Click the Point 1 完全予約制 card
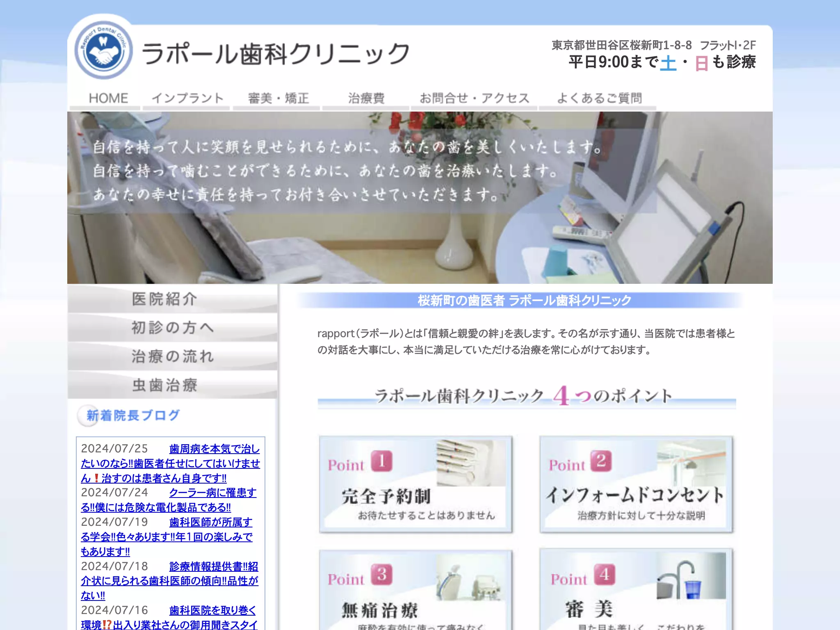 pos(416,484)
